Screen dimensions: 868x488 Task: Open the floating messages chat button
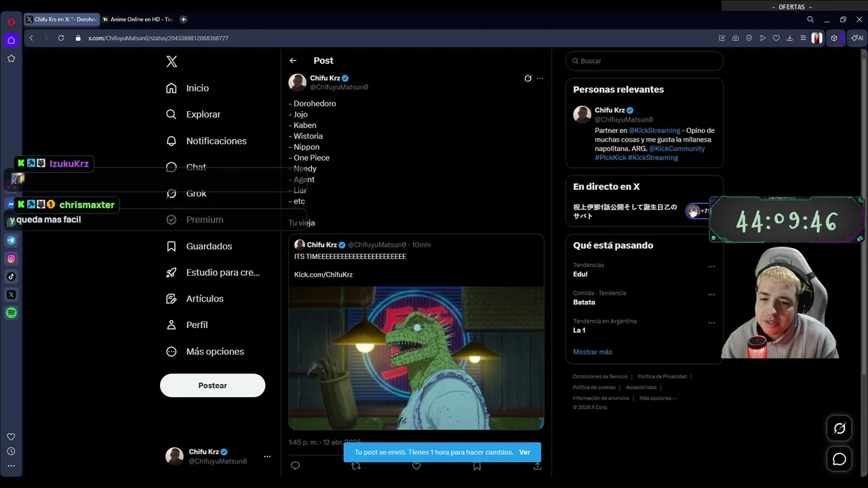[x=840, y=460]
